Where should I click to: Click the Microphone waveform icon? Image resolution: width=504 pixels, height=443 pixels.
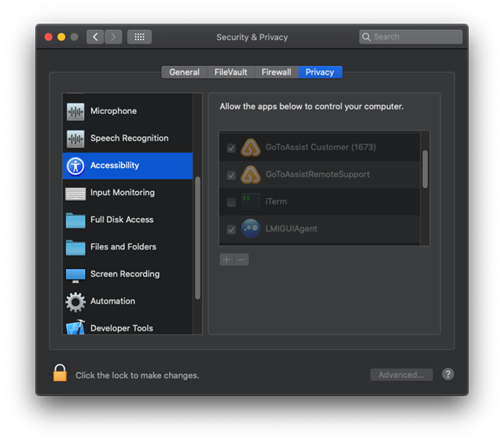tap(75, 111)
